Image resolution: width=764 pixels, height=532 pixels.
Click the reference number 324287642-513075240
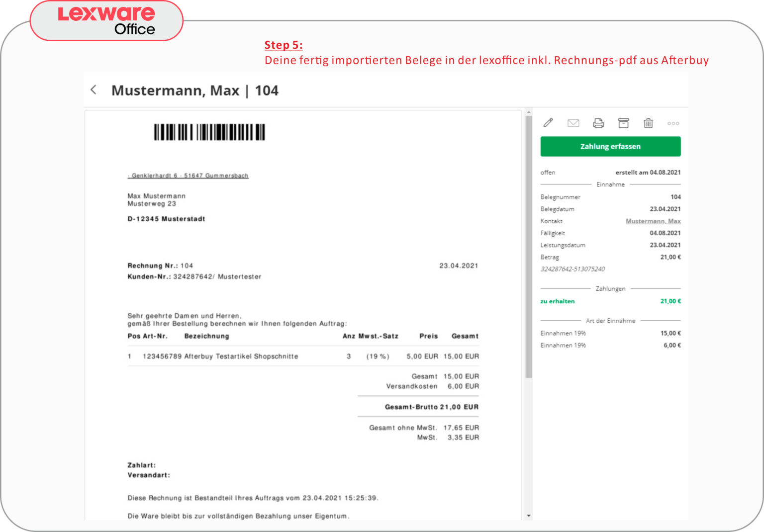[573, 269]
